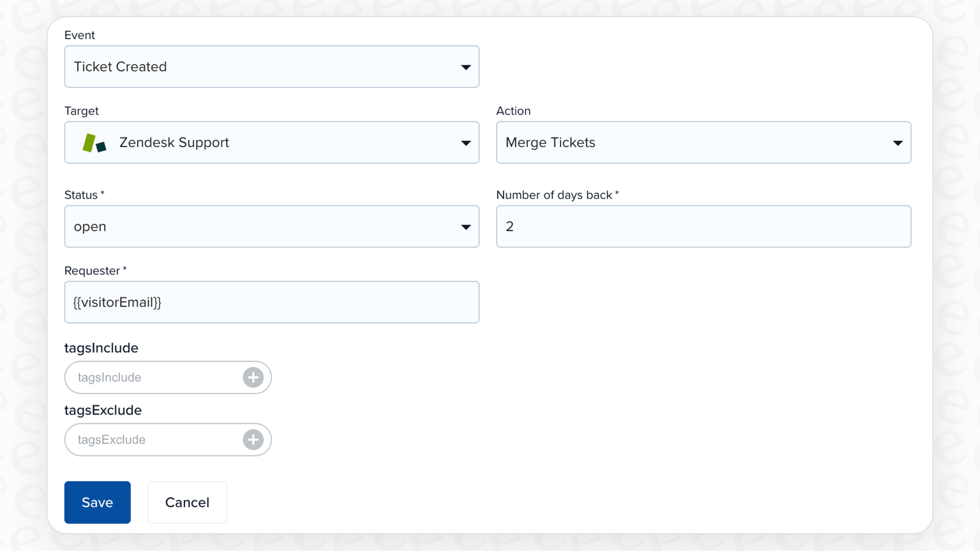Click the Requester field containing visitorEmail
The image size is (980, 551).
272,302
